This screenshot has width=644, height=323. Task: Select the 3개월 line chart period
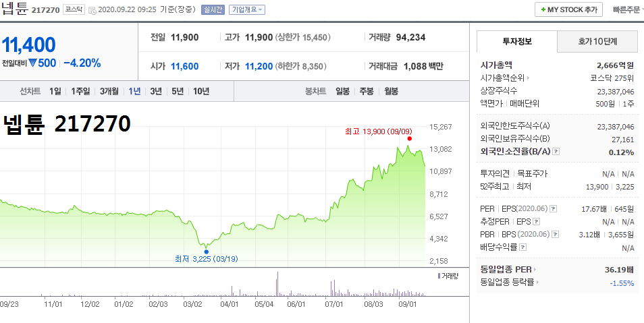[x=109, y=91]
